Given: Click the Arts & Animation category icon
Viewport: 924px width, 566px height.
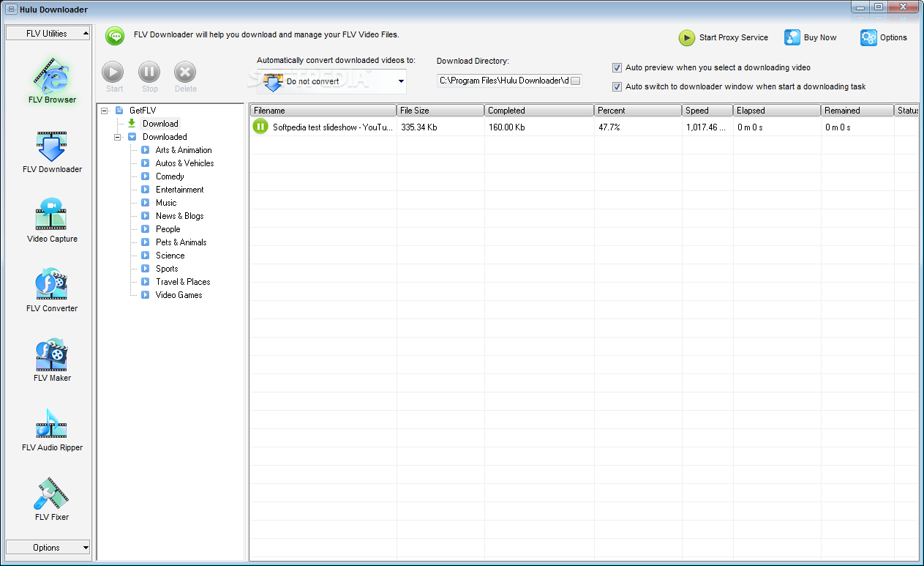Looking at the screenshot, I should (145, 150).
